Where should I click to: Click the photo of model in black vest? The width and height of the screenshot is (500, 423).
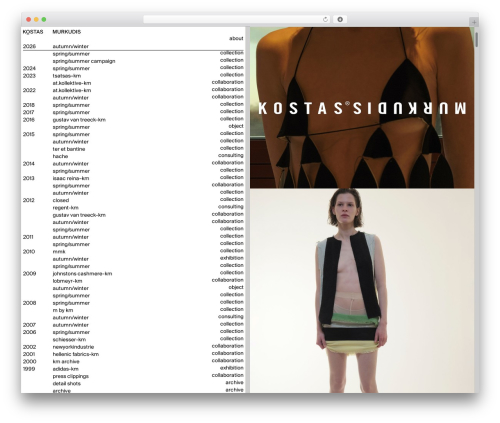point(362,291)
